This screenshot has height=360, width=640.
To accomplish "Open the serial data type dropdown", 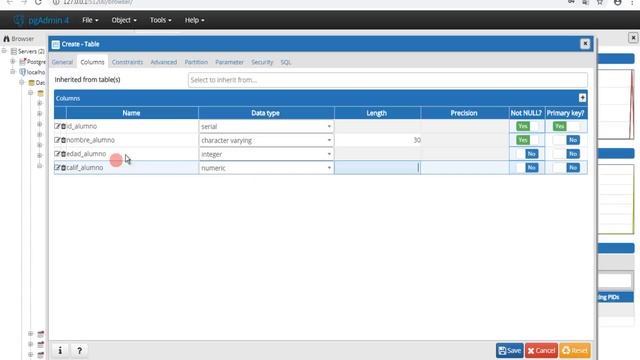I will click(266, 127).
